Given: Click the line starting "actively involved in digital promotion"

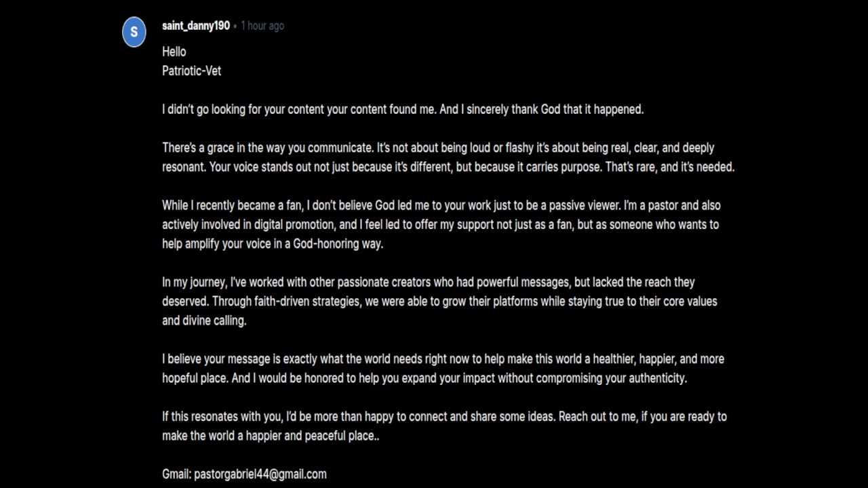Looking at the screenshot, I should click(440, 224).
